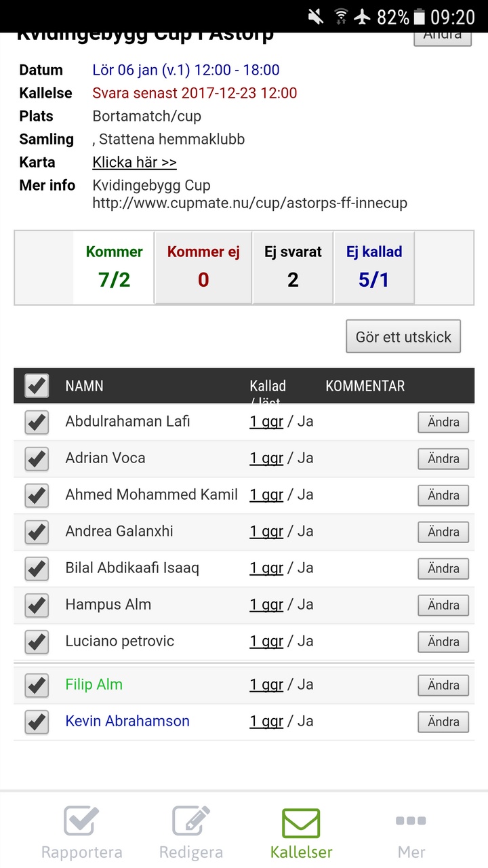Open the Ej kallad tab
The width and height of the screenshot is (488, 868).
tap(374, 267)
